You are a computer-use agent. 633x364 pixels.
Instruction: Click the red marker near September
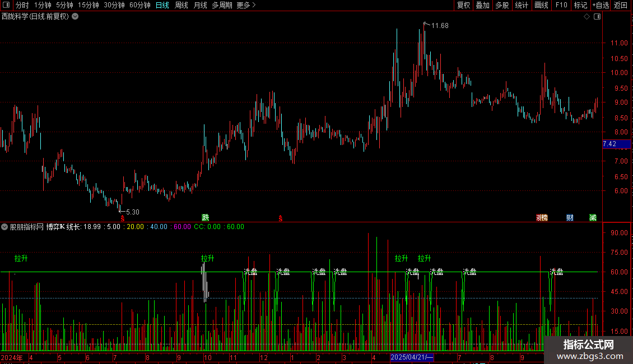(281, 218)
